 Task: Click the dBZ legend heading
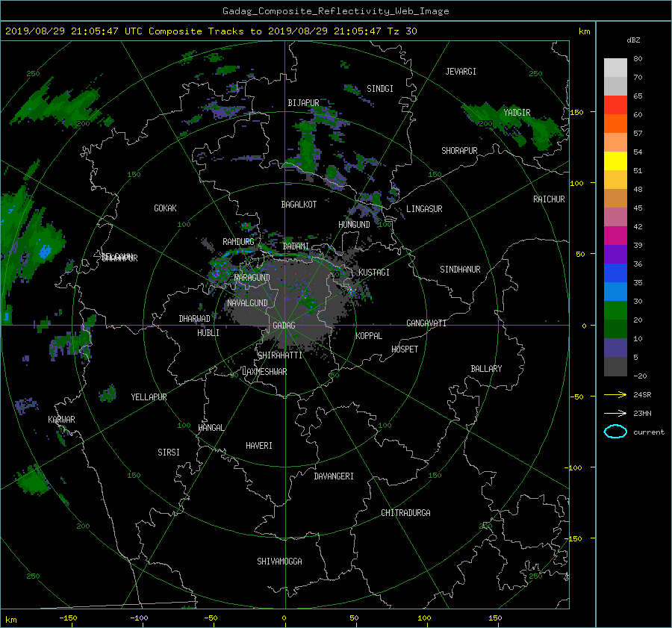(633, 40)
